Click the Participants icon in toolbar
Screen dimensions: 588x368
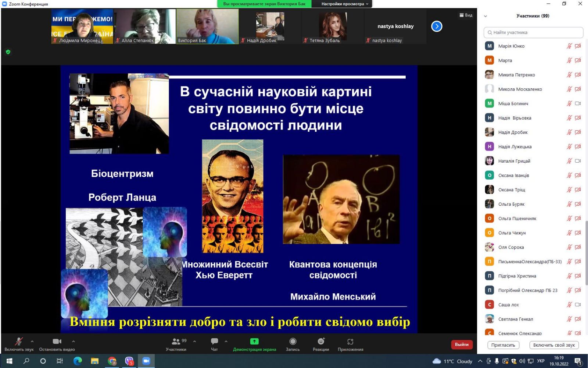point(176,342)
